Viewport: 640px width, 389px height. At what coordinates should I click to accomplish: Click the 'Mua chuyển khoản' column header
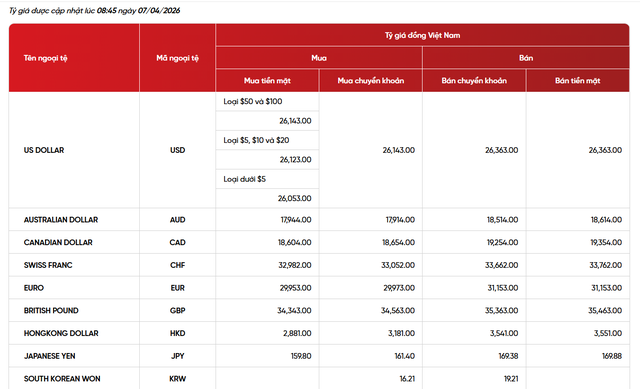(371, 81)
